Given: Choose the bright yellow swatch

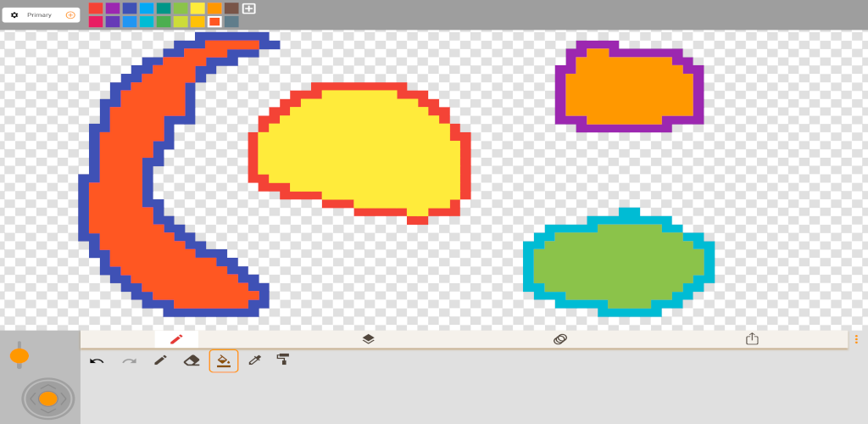Looking at the screenshot, I should (x=198, y=8).
